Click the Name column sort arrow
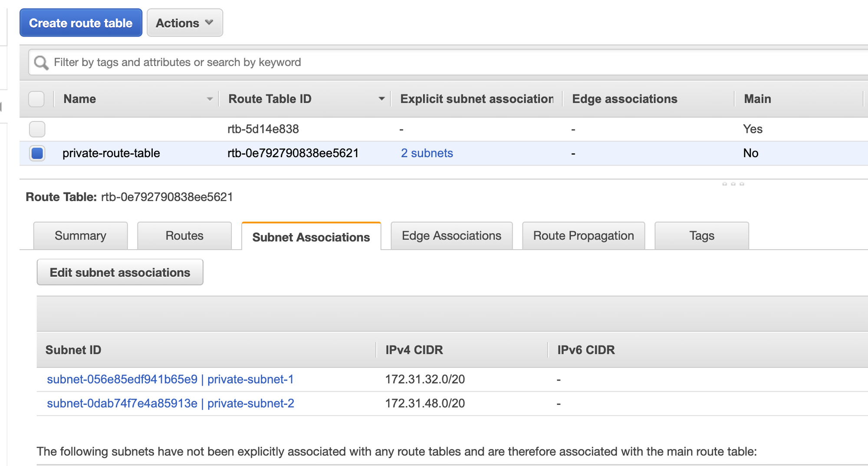 [x=210, y=99]
